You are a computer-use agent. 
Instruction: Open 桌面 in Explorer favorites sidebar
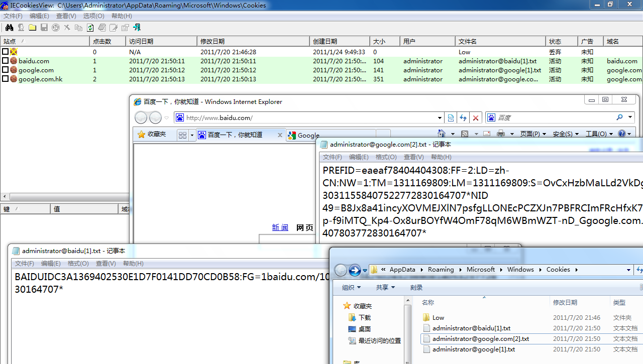pos(360,329)
